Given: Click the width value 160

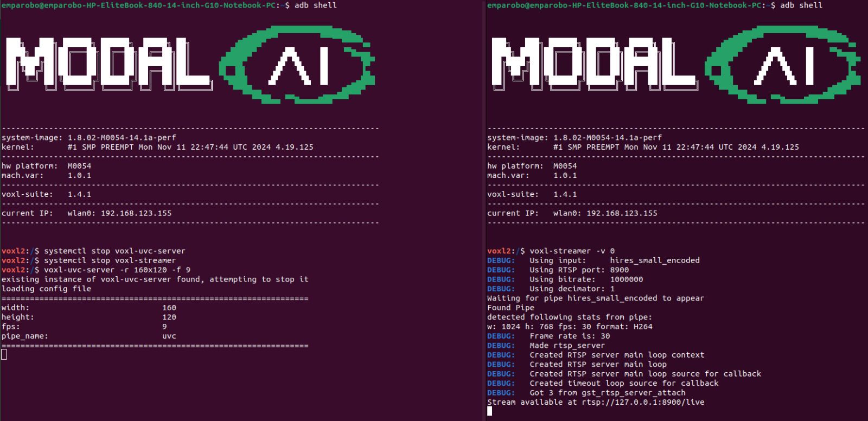Looking at the screenshot, I should point(169,308).
